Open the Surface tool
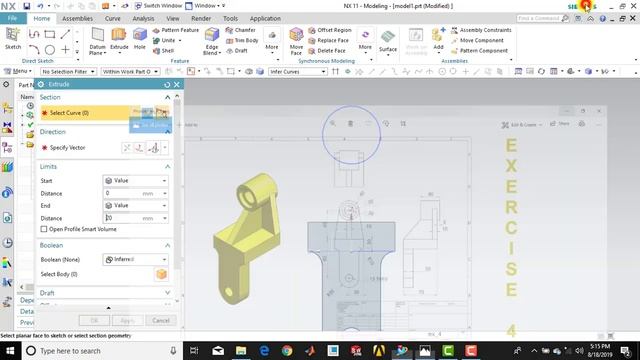The width and height of the screenshot is (640, 360). coord(388,41)
